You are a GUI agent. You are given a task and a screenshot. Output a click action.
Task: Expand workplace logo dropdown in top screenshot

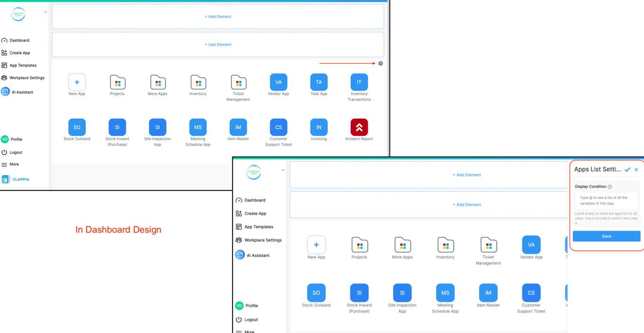pos(46,12)
